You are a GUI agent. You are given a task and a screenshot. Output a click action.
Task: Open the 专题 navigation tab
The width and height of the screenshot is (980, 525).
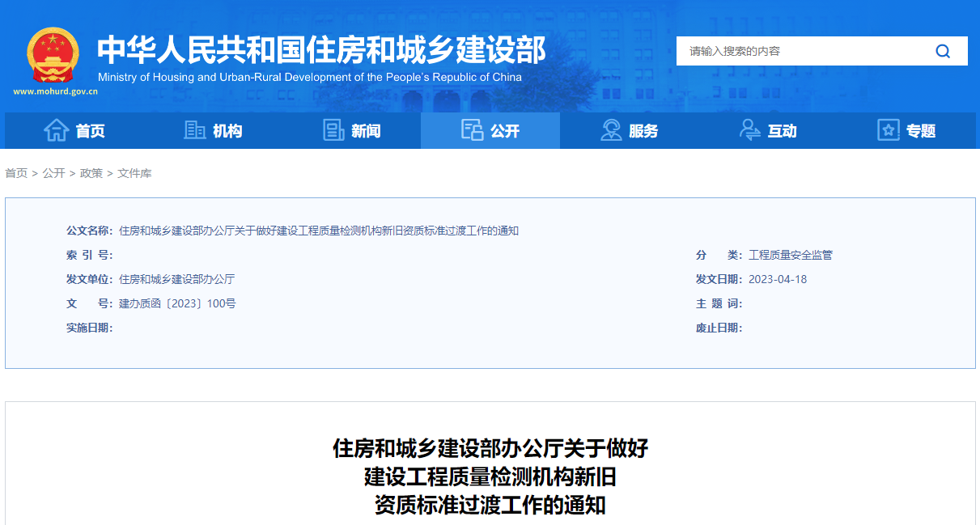click(906, 131)
